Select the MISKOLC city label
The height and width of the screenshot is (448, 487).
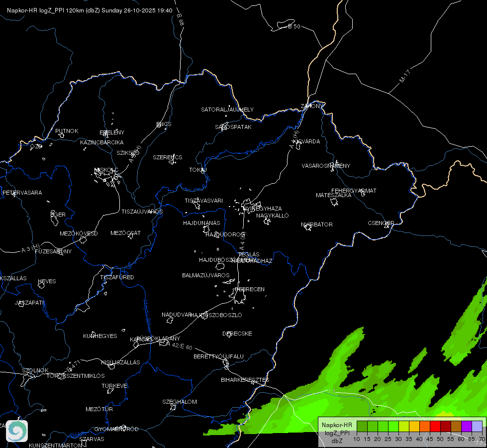pos(106,170)
